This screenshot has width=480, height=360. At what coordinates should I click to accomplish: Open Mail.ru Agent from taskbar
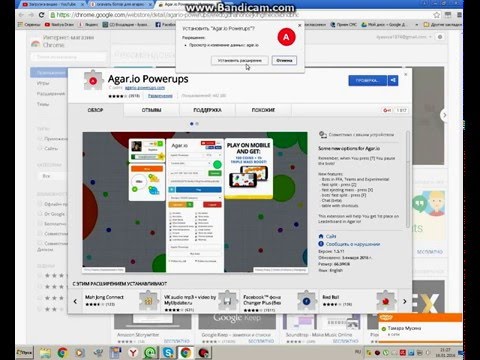[150, 353]
